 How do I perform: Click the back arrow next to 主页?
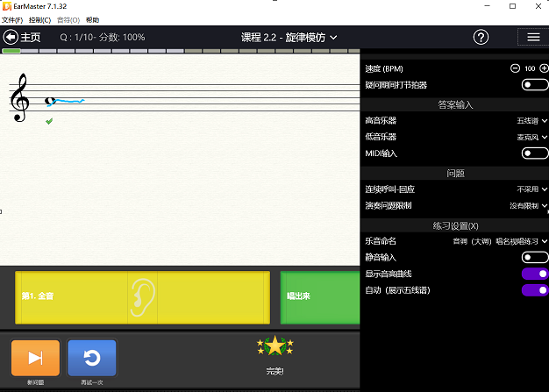tap(11, 37)
